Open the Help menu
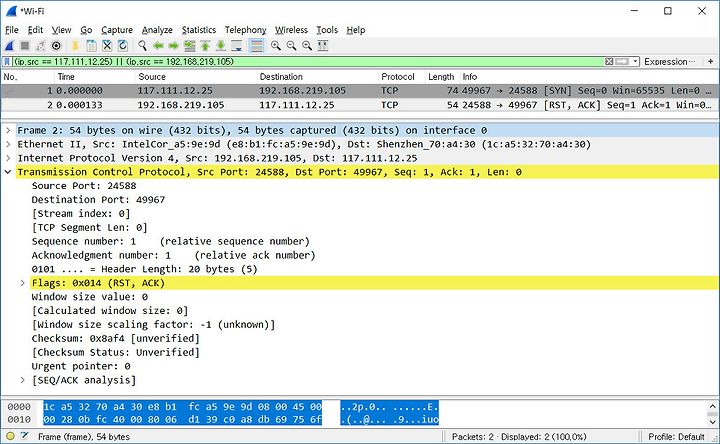This screenshot has height=444, width=720. (355, 30)
